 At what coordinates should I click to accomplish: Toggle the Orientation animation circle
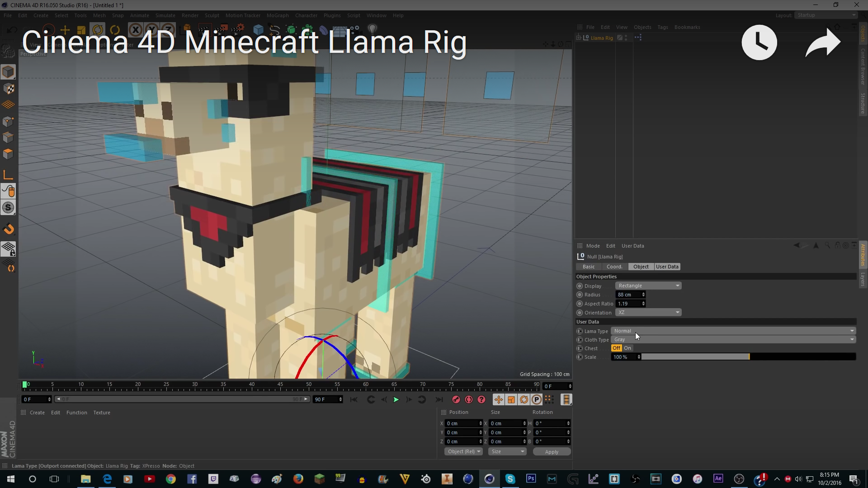(580, 313)
